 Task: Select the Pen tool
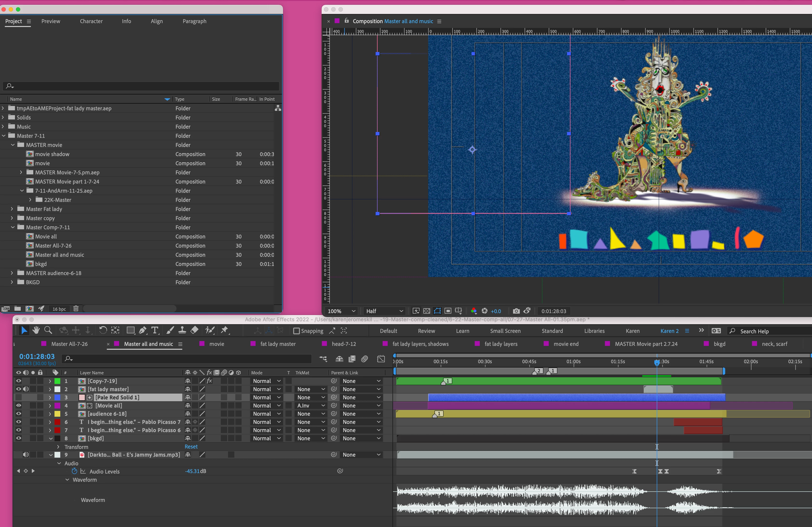(x=143, y=330)
